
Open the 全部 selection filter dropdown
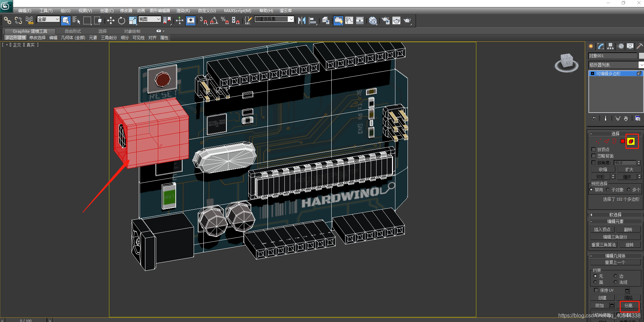point(48,19)
